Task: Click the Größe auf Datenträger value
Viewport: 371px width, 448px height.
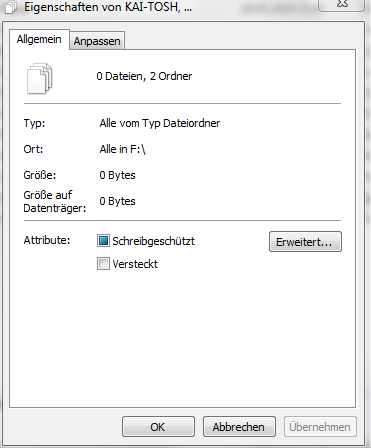Action: point(117,201)
